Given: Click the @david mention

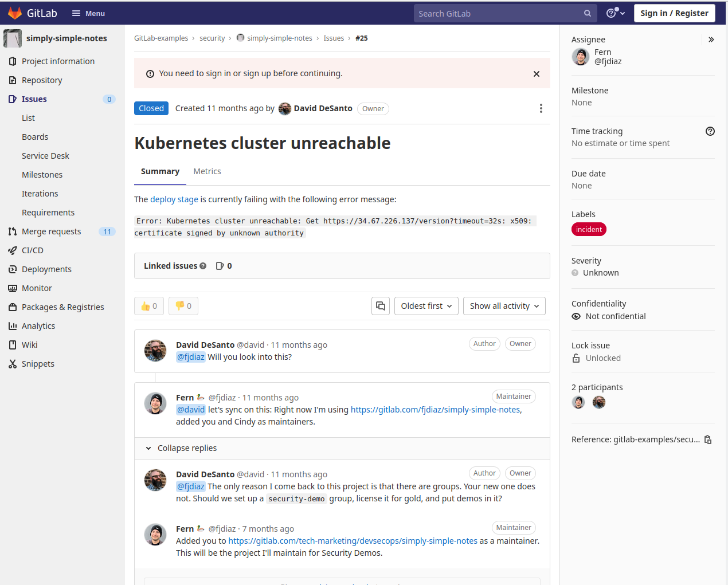Looking at the screenshot, I should coord(191,410).
